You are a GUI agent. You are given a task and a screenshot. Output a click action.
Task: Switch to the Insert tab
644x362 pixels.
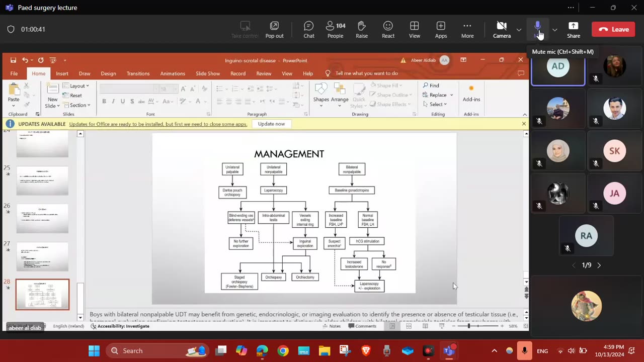point(62,73)
